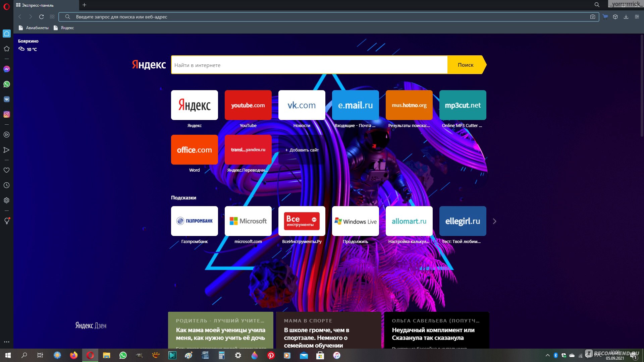Viewport: 644px width, 362px height.
Task: Click the camera icon in address bar
Action: click(x=593, y=17)
